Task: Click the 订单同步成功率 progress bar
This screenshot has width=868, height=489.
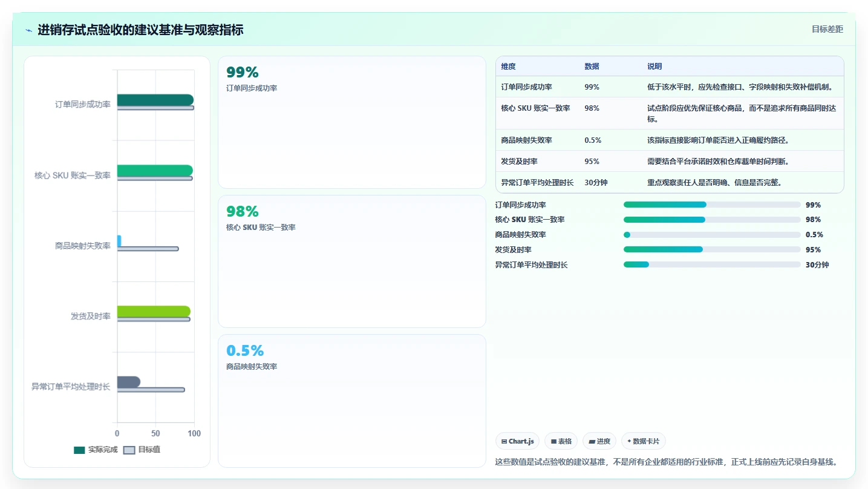Action: pyautogui.click(x=712, y=205)
